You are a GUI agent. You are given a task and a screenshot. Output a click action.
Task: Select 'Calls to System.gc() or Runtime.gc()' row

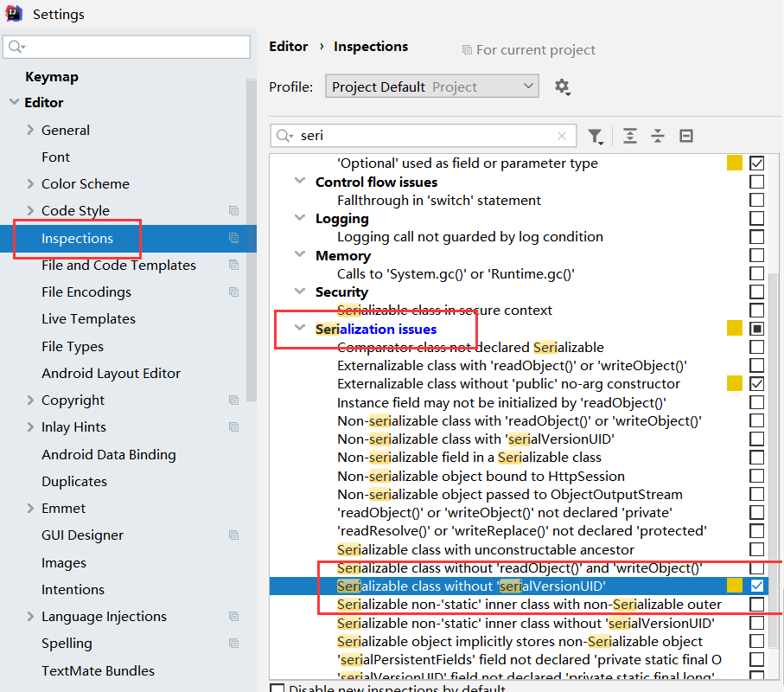(x=456, y=274)
